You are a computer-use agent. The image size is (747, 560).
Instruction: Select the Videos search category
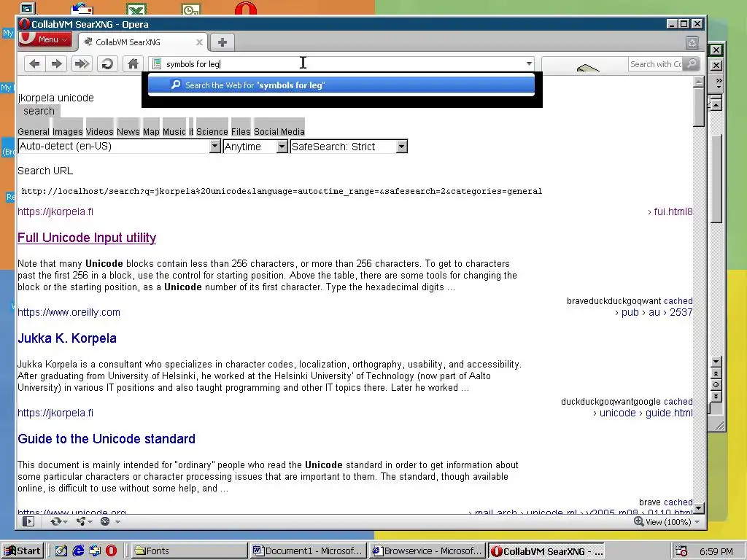[x=99, y=131]
